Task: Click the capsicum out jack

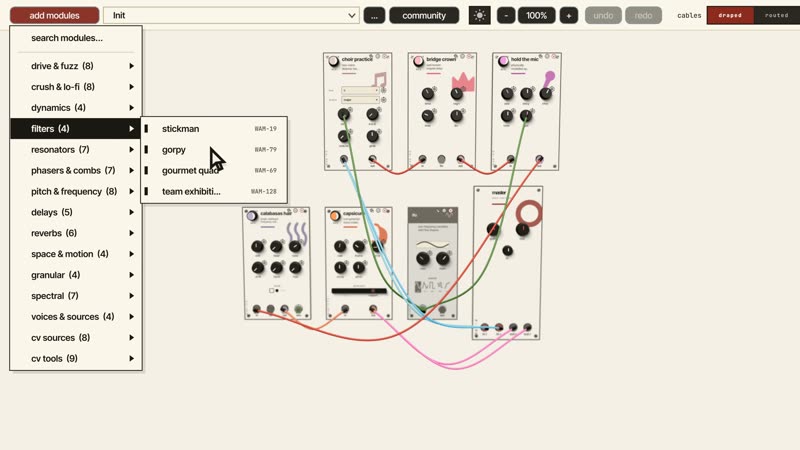Action: (x=373, y=309)
